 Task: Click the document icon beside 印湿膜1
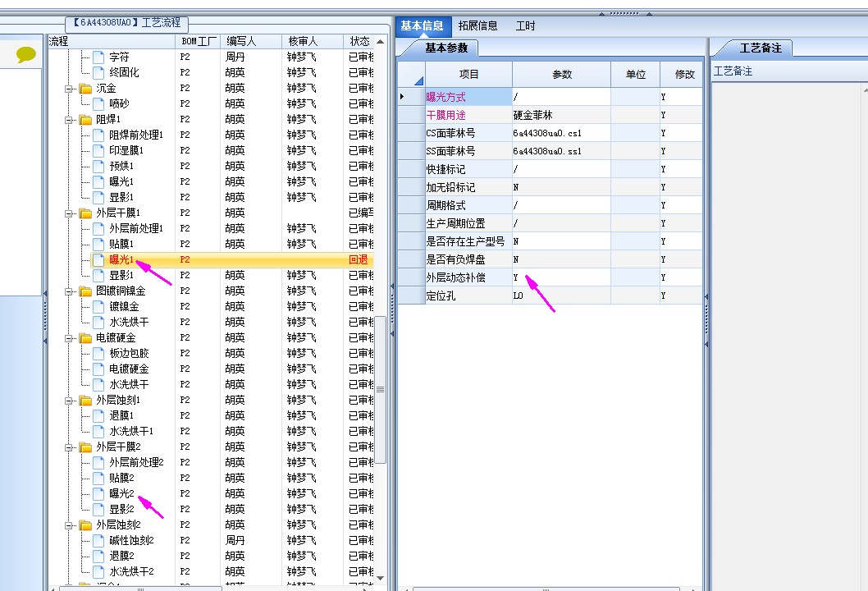tap(98, 150)
